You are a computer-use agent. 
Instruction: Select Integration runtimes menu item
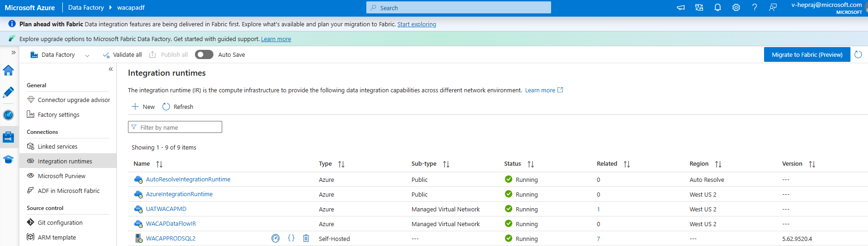[x=68, y=161]
